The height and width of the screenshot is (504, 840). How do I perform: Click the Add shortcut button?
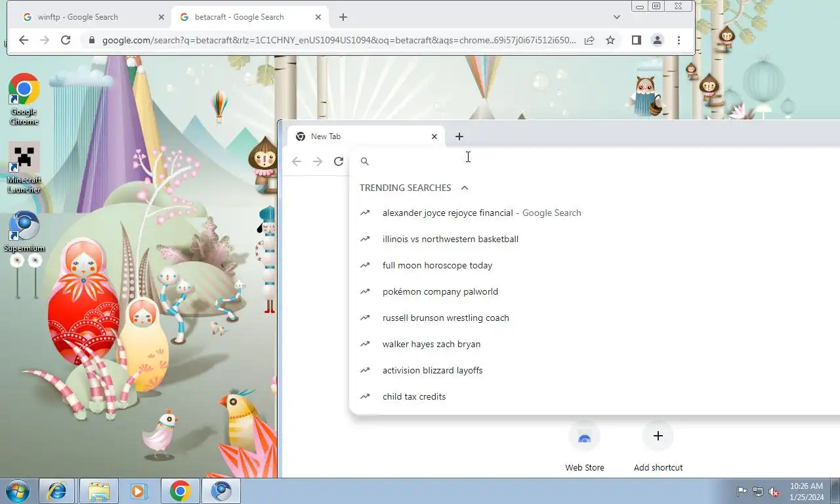coord(658,446)
